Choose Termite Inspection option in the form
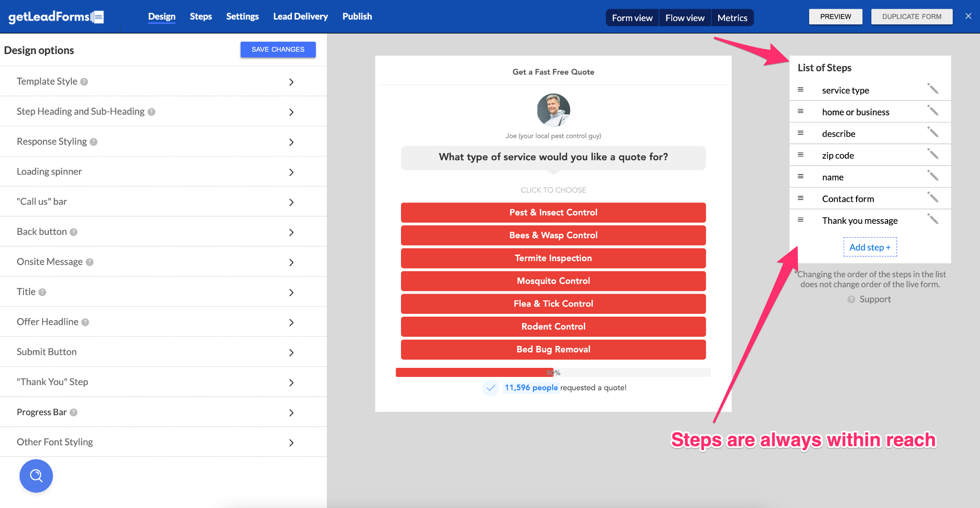The width and height of the screenshot is (980, 508). coord(553,258)
